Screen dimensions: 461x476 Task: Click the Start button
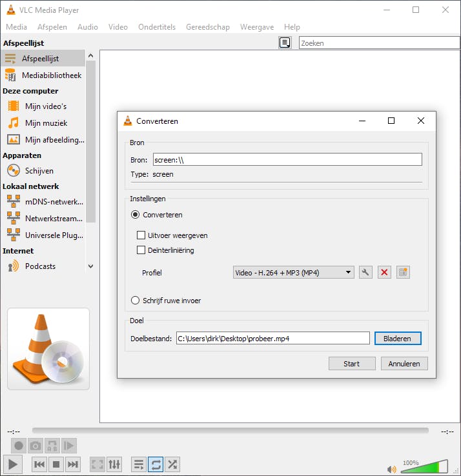point(352,363)
